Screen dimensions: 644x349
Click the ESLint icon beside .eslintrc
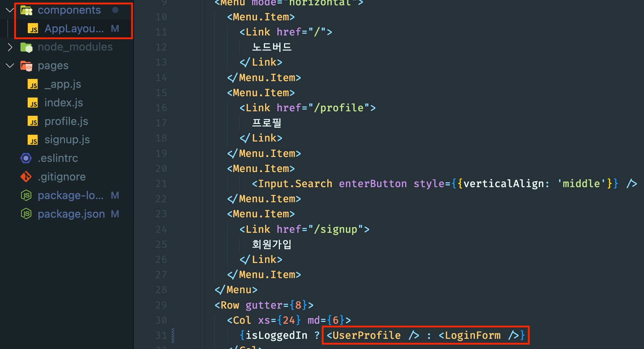[26, 158]
